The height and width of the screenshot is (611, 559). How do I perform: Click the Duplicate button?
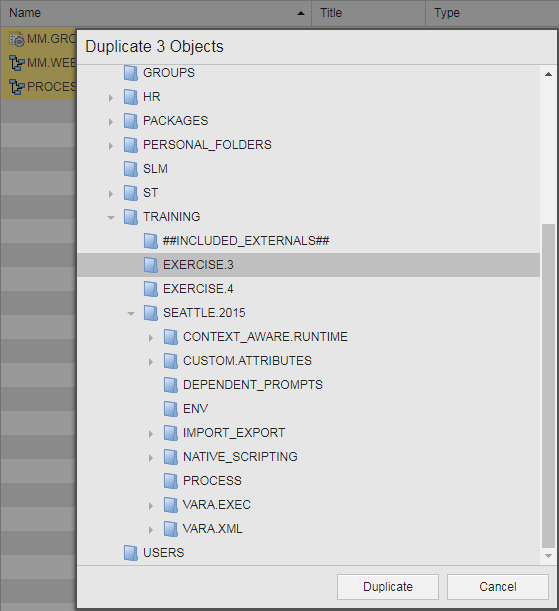click(x=388, y=587)
